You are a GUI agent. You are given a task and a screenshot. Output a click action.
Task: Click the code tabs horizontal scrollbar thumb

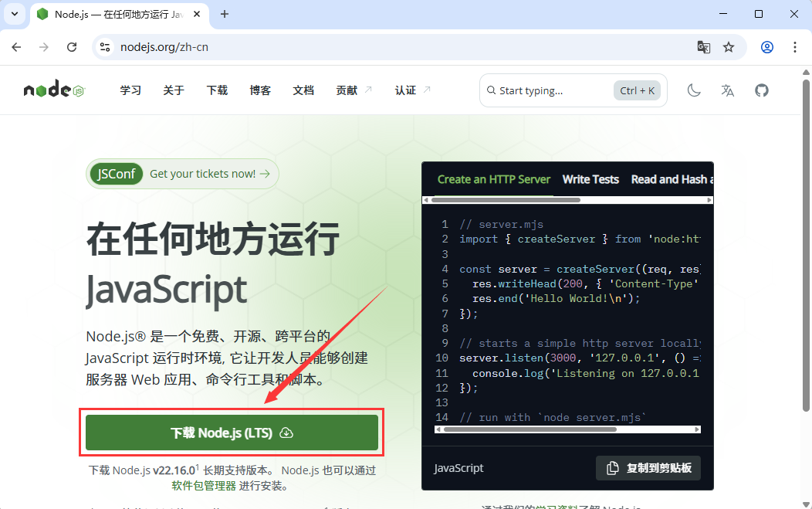pos(506,200)
